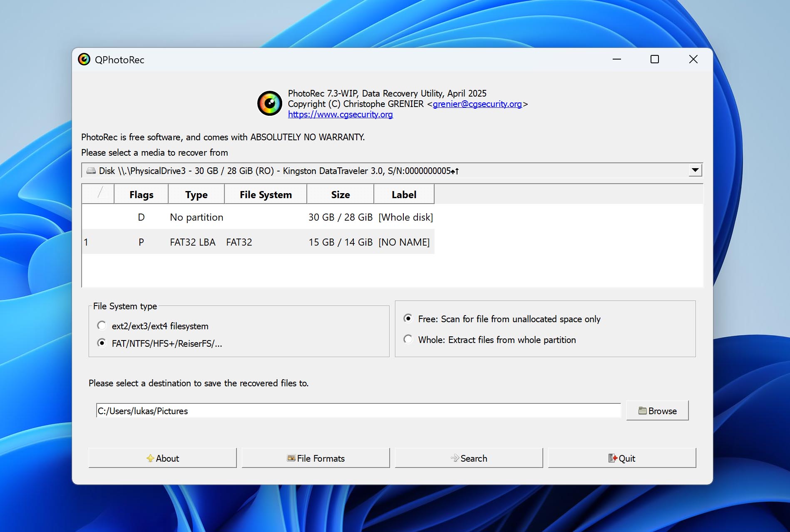This screenshot has height=532, width=790.
Task: Click the destination path input field
Action: (358, 411)
